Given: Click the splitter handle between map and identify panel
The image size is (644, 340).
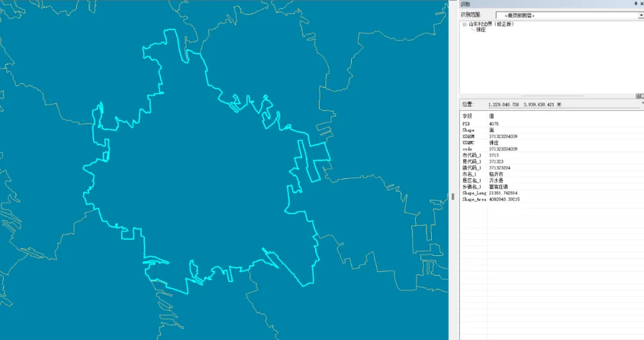Looking at the screenshot, I should coord(453,197).
